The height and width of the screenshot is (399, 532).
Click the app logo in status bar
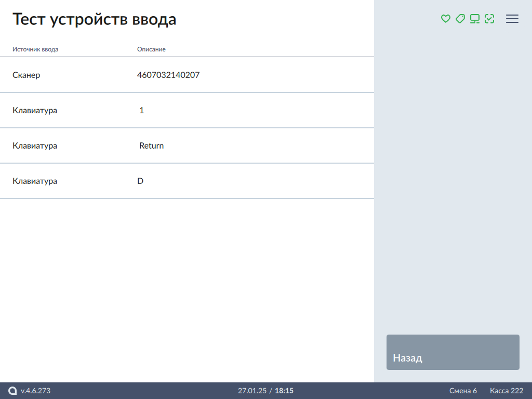click(x=12, y=391)
